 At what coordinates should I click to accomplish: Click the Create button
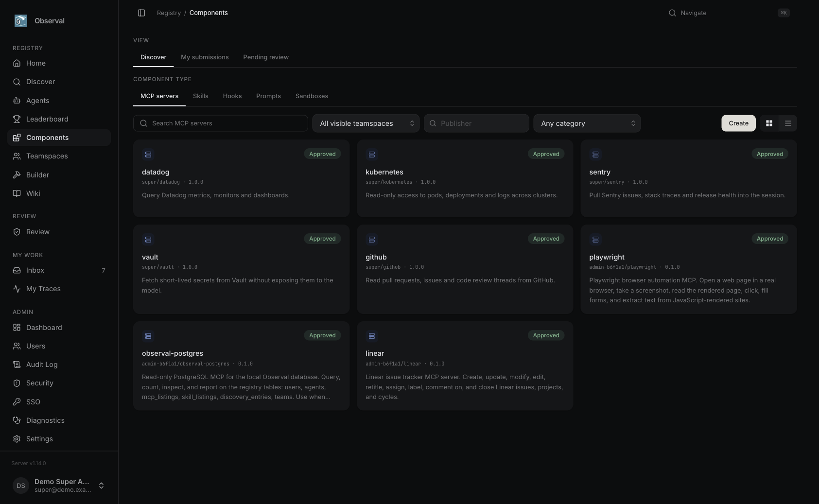click(x=738, y=123)
